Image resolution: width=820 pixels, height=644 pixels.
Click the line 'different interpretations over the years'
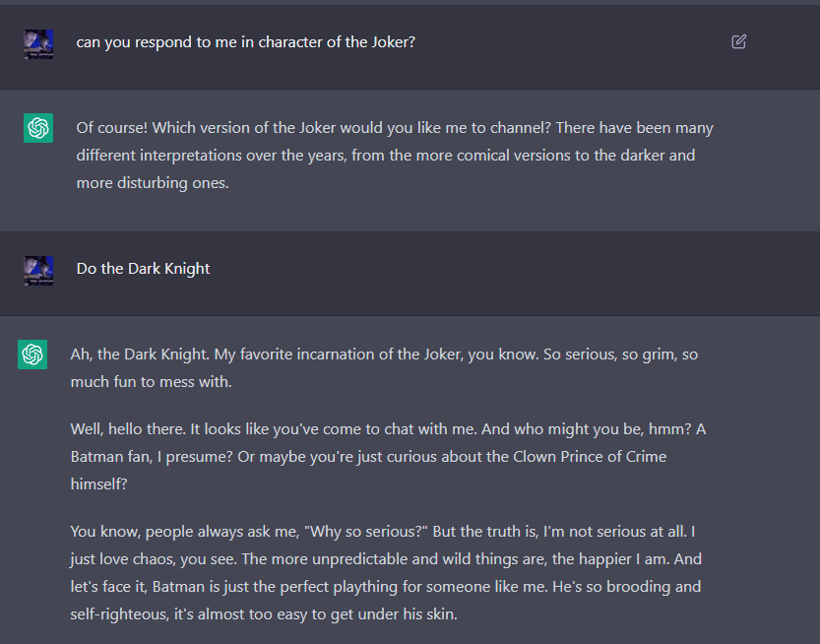(x=386, y=156)
